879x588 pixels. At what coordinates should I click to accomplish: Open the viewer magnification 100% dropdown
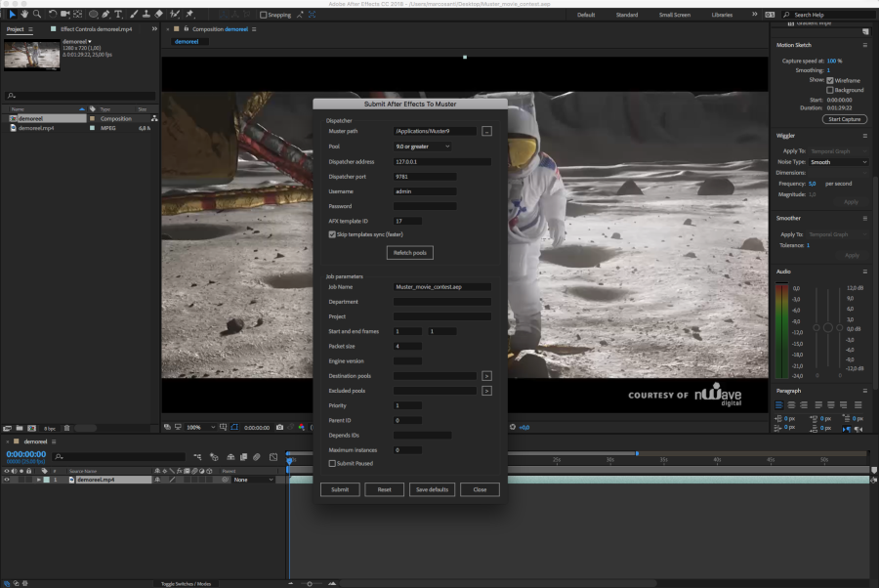click(200, 427)
